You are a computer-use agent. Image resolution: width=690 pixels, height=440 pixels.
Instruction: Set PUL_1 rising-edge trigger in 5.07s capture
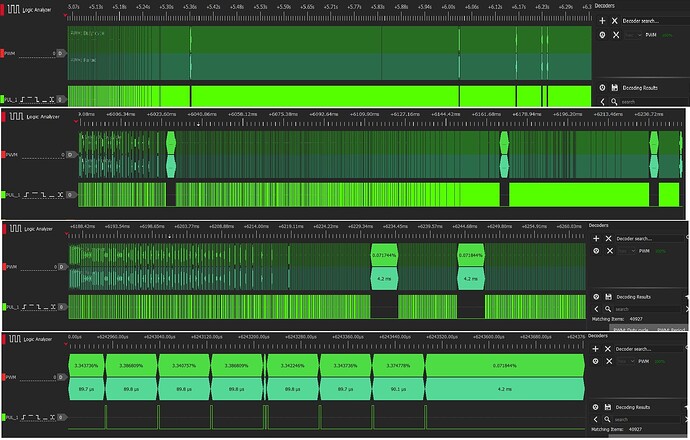[x=22, y=99]
